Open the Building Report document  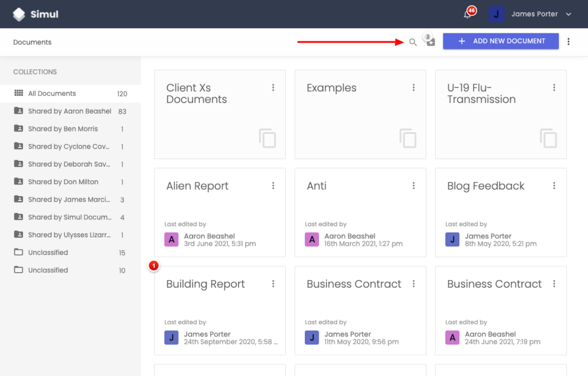(x=205, y=284)
